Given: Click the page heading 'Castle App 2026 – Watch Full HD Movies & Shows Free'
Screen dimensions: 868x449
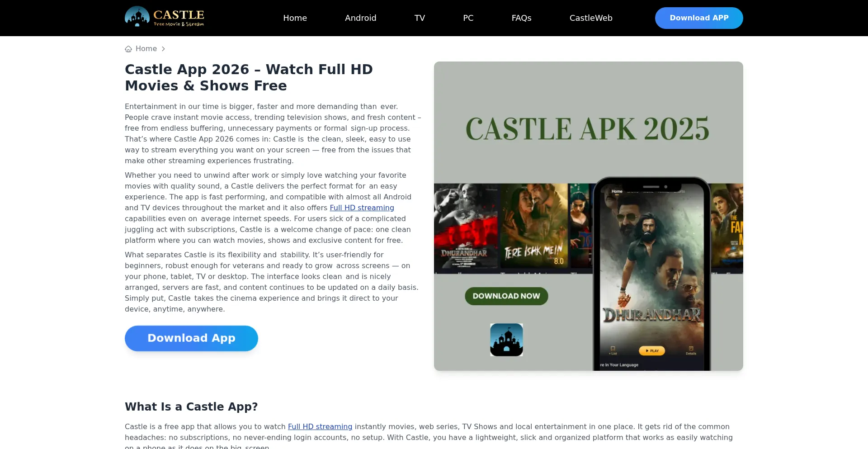Looking at the screenshot, I should coord(249,77).
